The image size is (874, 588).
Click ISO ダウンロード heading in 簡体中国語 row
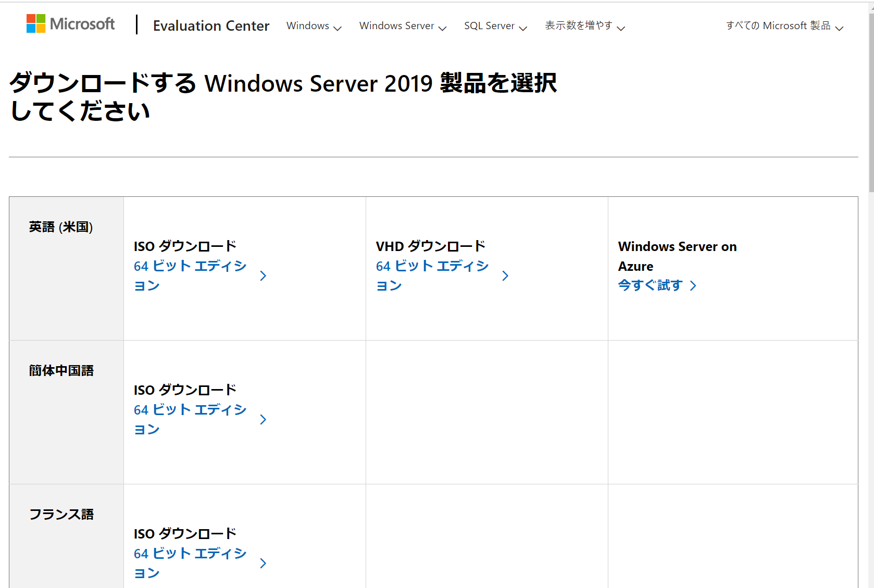click(x=185, y=390)
